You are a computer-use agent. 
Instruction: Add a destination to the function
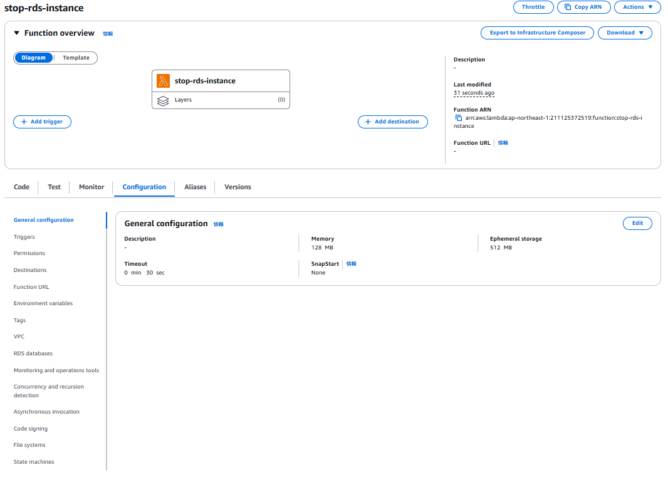coord(393,122)
